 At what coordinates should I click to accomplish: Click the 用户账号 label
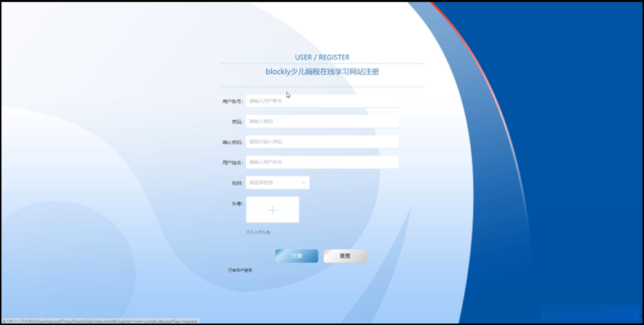[x=233, y=101]
